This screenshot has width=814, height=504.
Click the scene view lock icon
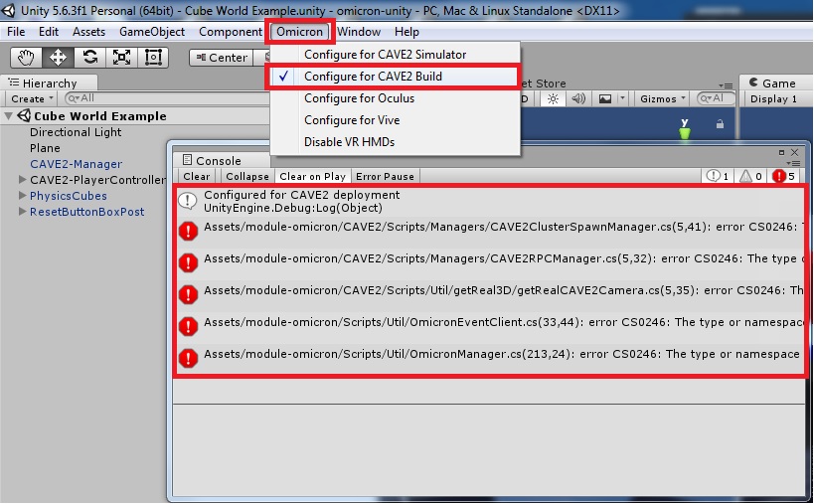click(x=720, y=124)
